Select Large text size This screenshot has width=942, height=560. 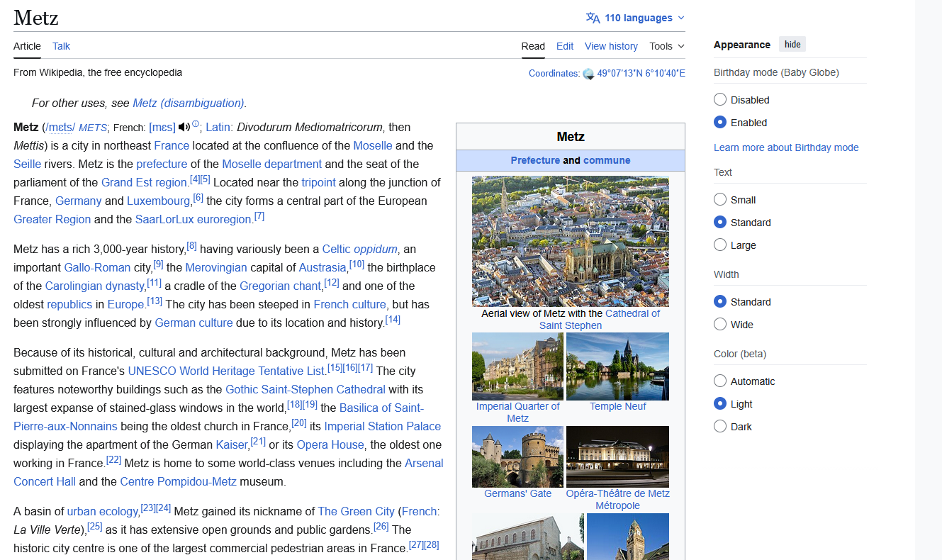coord(720,245)
